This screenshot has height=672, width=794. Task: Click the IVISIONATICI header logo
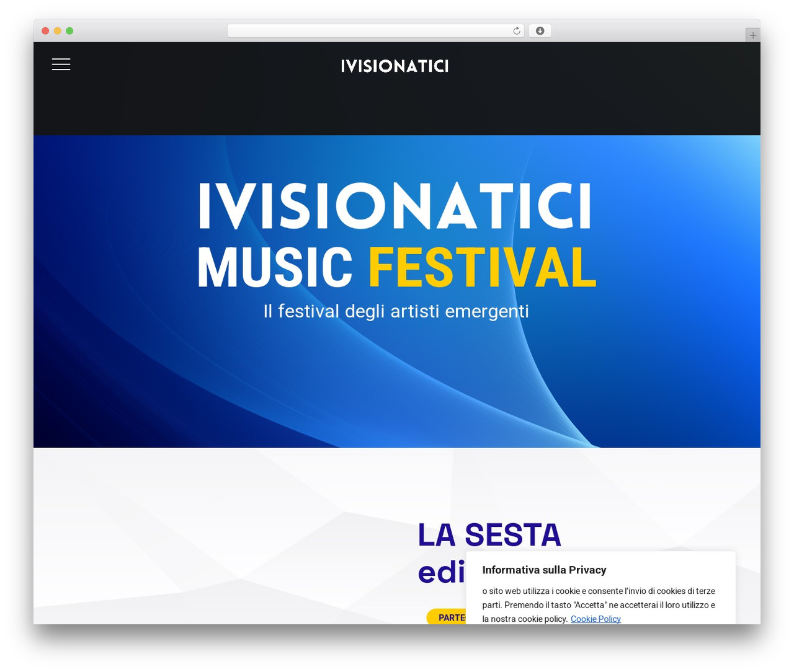point(395,66)
